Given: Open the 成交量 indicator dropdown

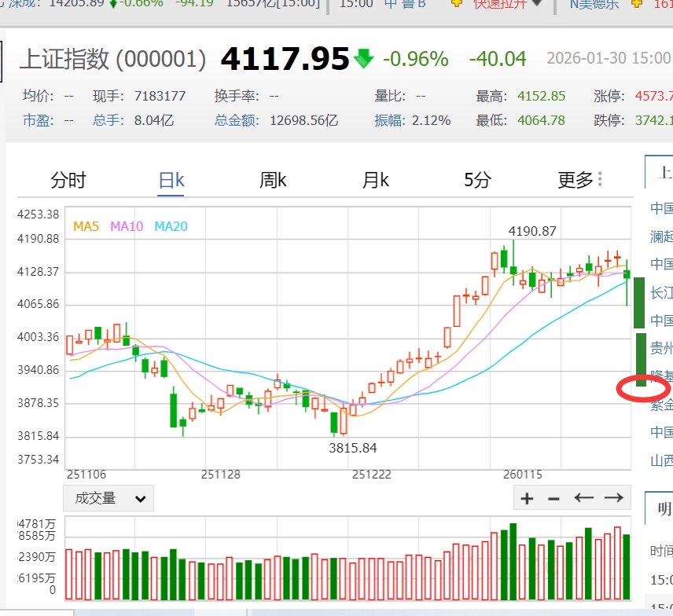Looking at the screenshot, I should (x=108, y=498).
